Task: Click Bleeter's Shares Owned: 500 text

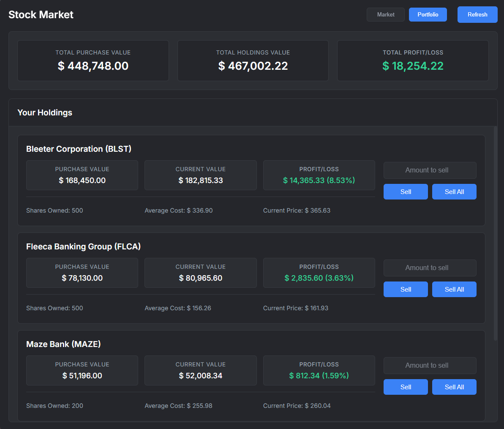Action: (54, 210)
